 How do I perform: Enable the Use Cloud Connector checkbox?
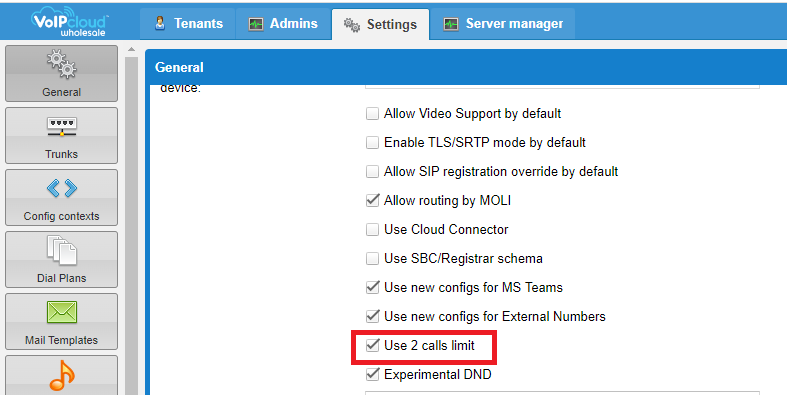tap(372, 229)
